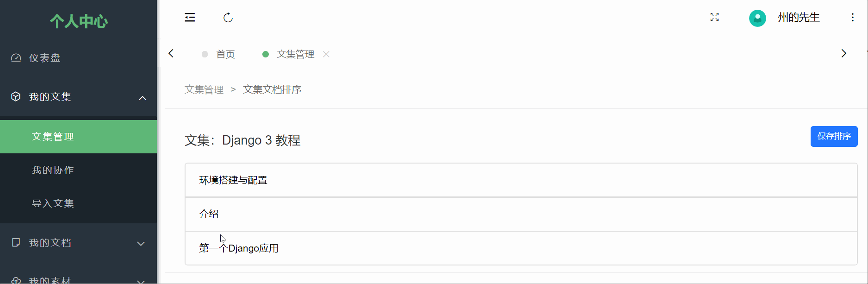
Task: Open 我的协作 in the sidebar
Action: pos(53,170)
